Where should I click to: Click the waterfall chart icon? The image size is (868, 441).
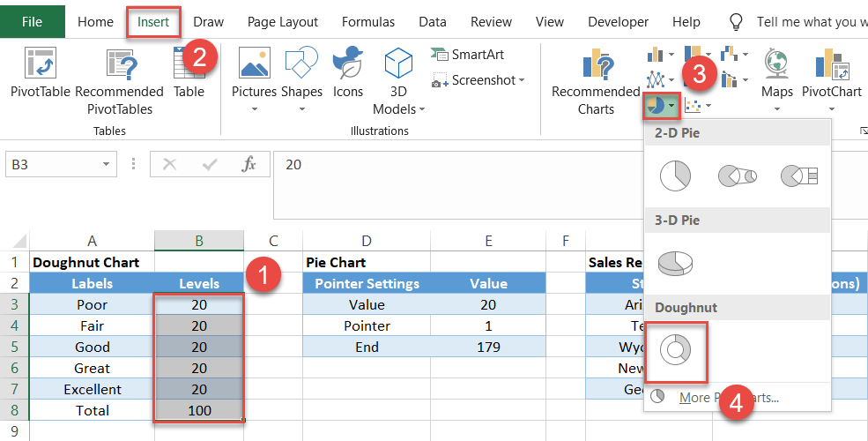pyautogui.click(x=729, y=55)
